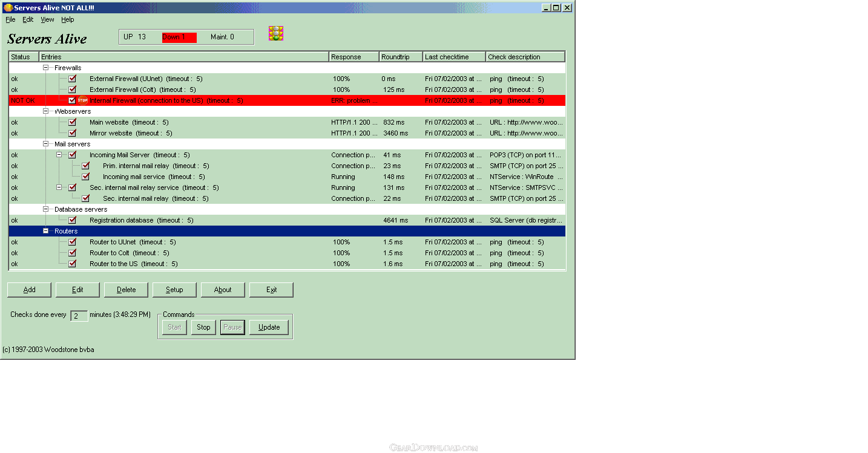Toggle checkbox for Incoming mail service

85,177
